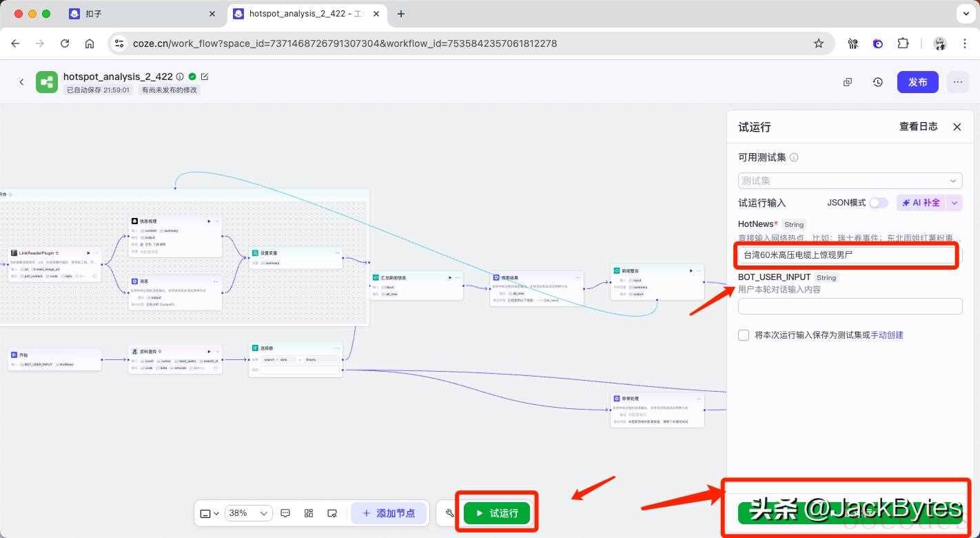Click the edit icon beside workflow name

(x=204, y=77)
